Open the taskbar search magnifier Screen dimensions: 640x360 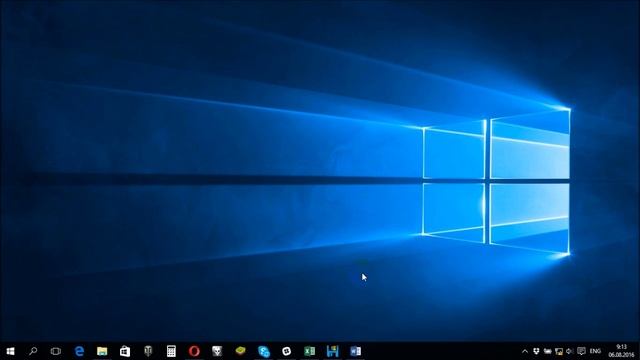coord(33,351)
